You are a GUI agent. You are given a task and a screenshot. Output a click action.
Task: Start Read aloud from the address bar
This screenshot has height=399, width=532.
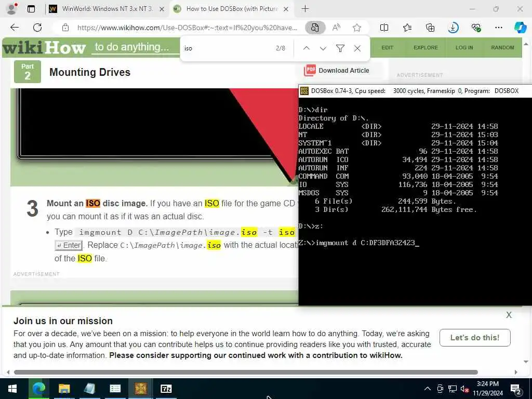[336, 28]
